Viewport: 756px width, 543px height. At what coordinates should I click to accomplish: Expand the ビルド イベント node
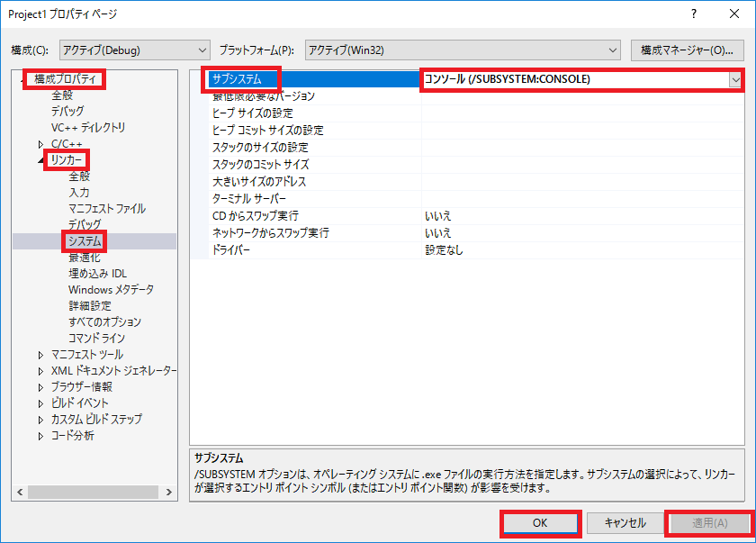[41, 403]
